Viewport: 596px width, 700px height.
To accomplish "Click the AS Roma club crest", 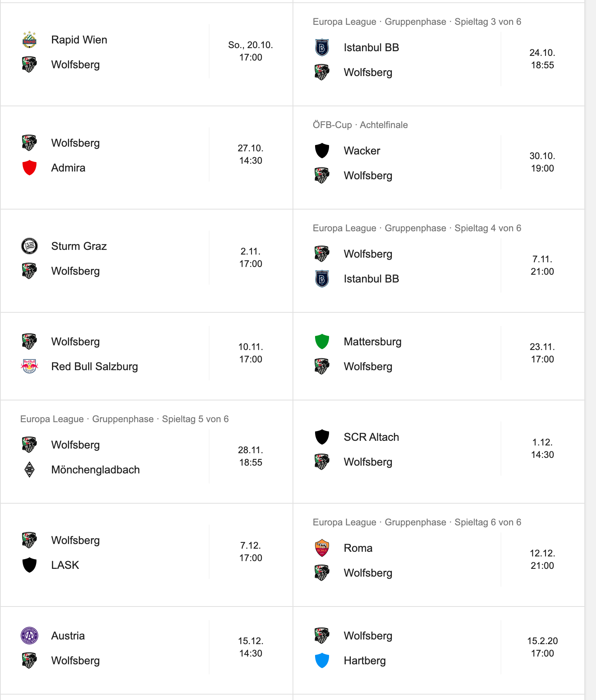I will pos(322,548).
